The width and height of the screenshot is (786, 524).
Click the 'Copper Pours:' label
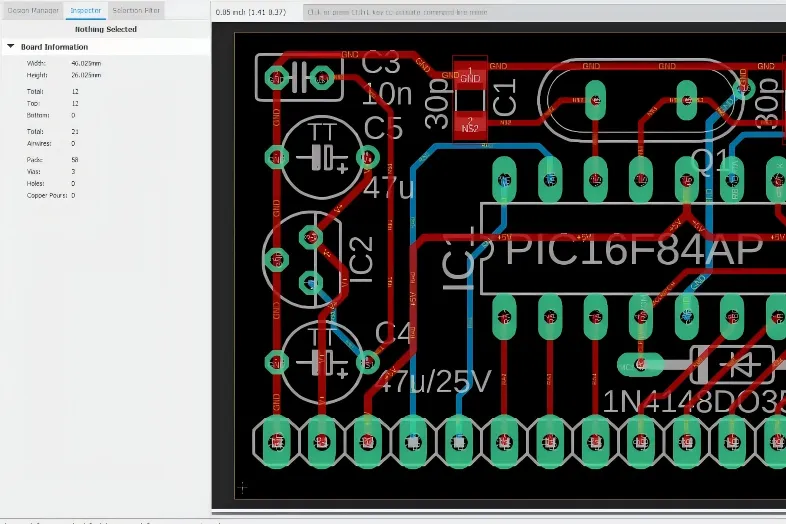pos(47,196)
